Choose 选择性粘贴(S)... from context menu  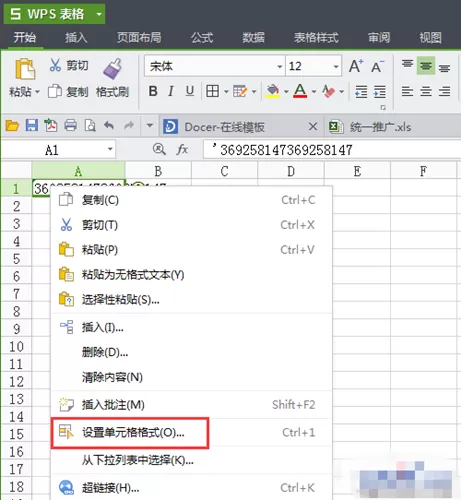coord(192,299)
